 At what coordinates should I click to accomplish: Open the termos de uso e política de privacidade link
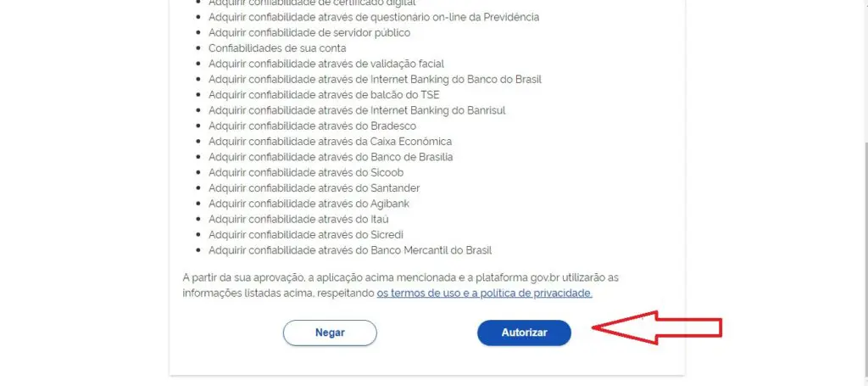(484, 293)
